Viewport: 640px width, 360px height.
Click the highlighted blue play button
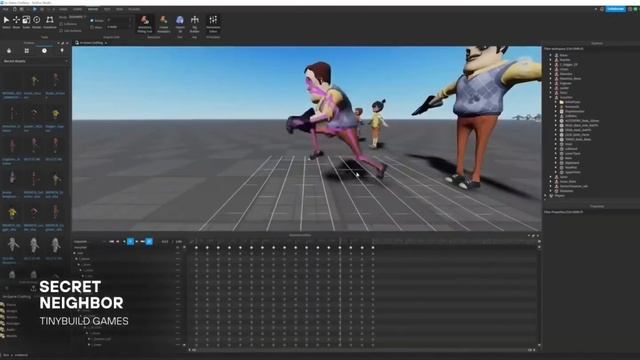pos(131,242)
